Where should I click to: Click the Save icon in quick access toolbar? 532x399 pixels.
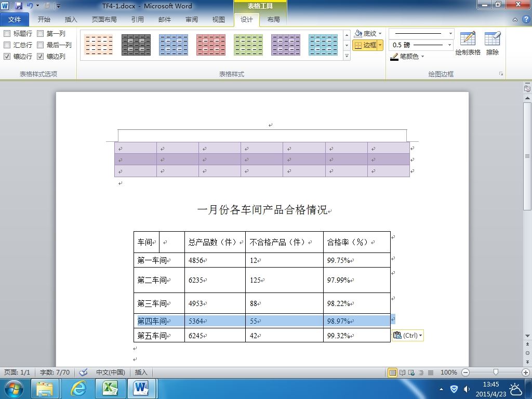(x=19, y=6)
